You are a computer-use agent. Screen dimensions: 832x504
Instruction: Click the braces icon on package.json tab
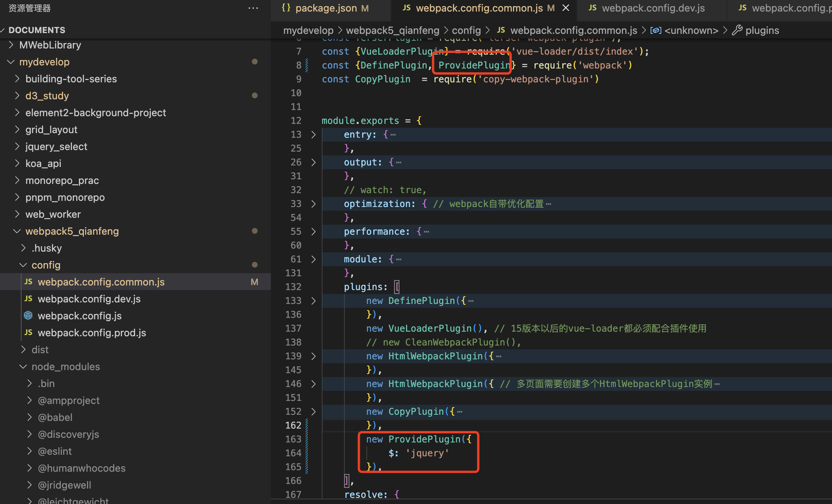pos(286,8)
